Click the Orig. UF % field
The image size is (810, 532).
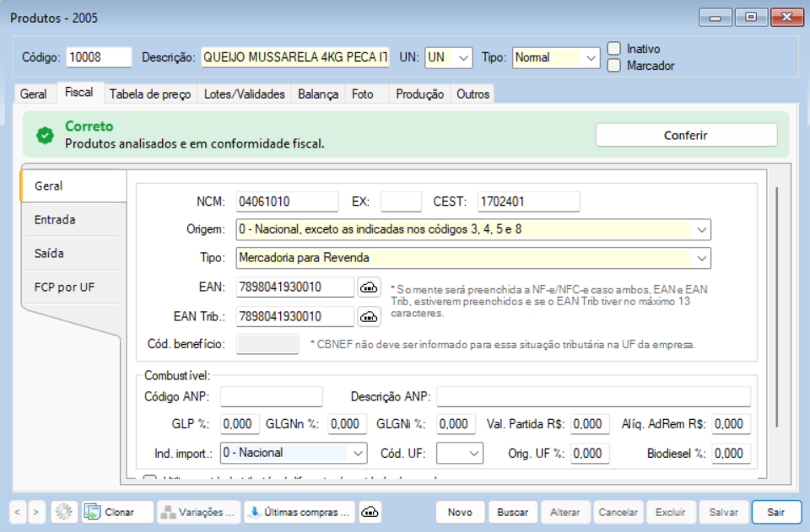coord(590,454)
